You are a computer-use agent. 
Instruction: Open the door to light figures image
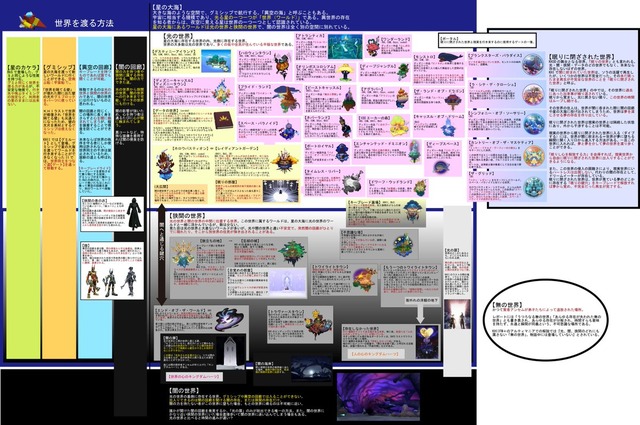click(457, 314)
